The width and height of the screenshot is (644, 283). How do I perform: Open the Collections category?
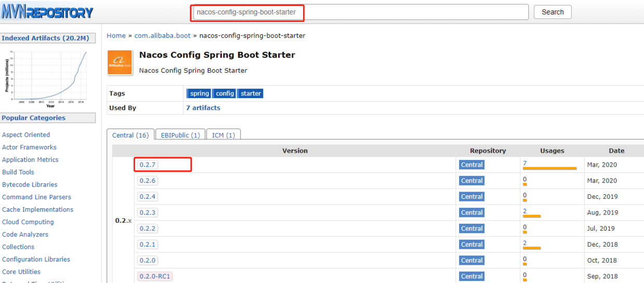[18, 247]
